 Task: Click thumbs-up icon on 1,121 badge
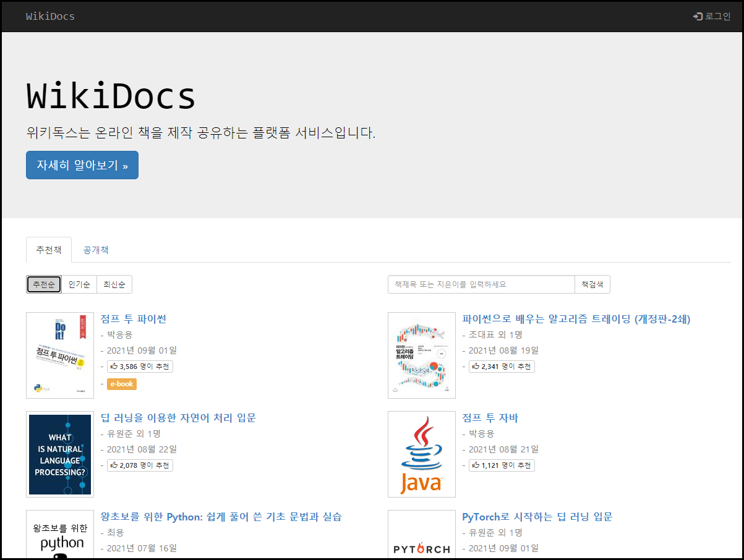tap(476, 465)
